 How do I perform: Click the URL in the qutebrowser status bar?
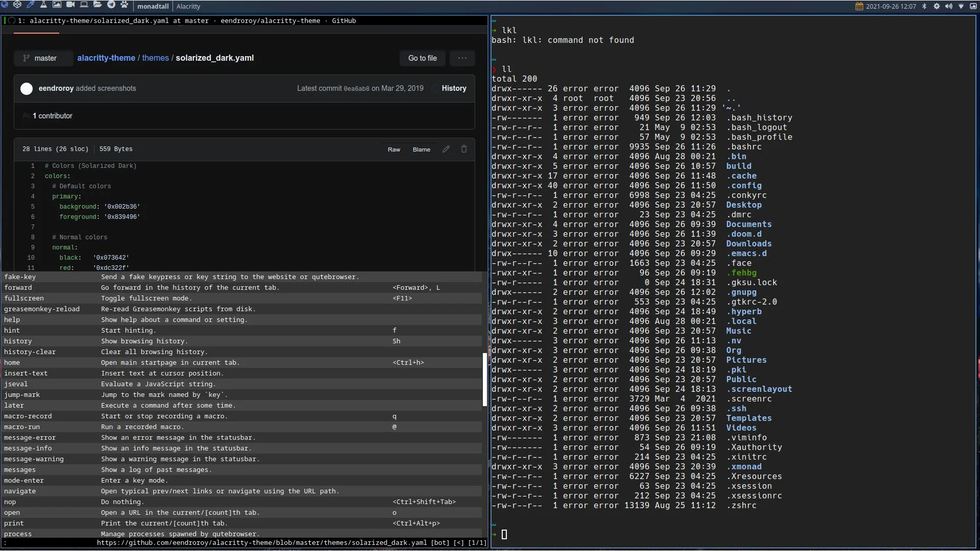(x=262, y=543)
